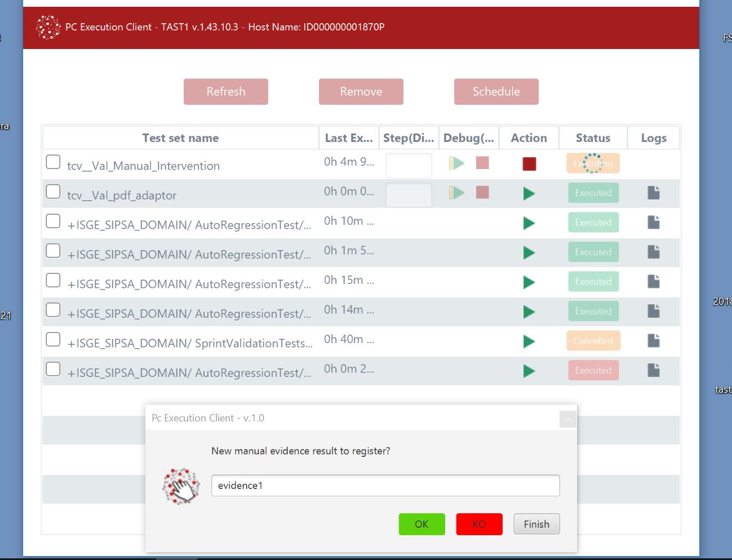The height and width of the screenshot is (560, 732).
Task: Click the Status column header
Action: pyautogui.click(x=593, y=138)
